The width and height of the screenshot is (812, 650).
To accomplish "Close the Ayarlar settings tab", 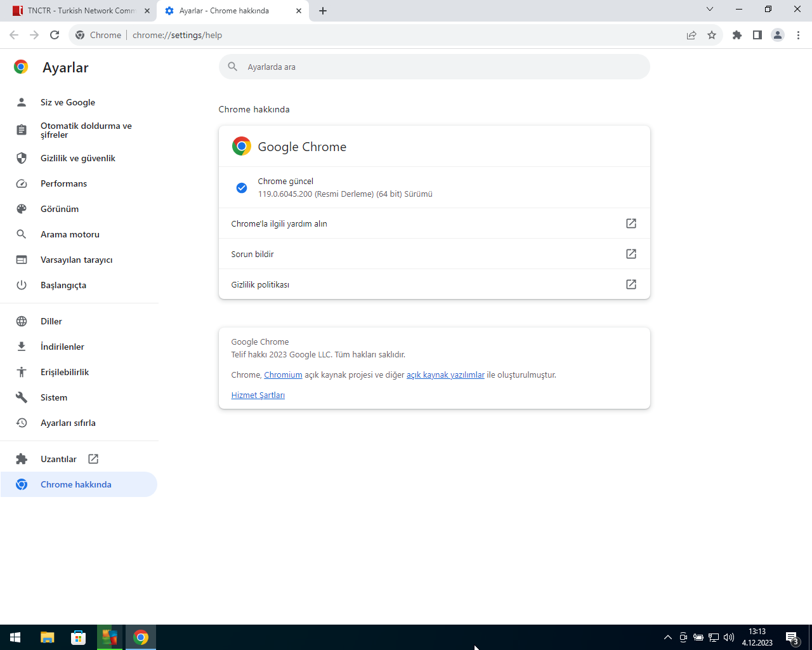I will click(x=299, y=11).
